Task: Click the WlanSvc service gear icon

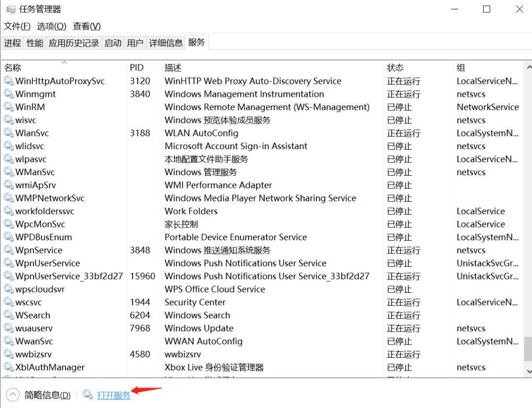Action: tap(8, 133)
